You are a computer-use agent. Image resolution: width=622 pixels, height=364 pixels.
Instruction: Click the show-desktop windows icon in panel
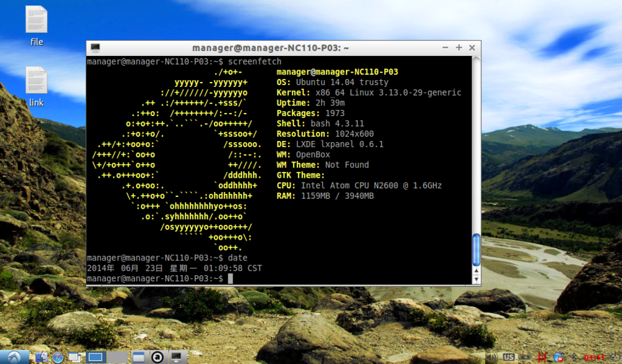(x=74, y=357)
